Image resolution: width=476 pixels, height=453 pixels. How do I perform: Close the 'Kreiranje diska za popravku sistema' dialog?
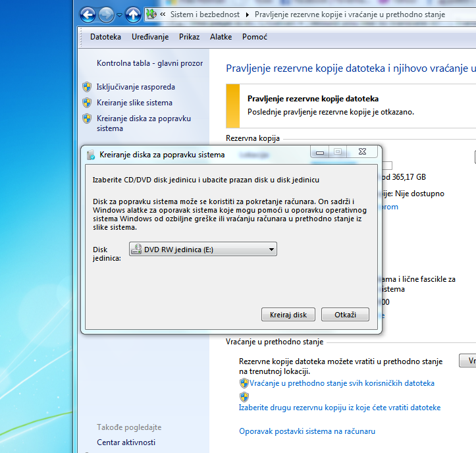click(363, 151)
